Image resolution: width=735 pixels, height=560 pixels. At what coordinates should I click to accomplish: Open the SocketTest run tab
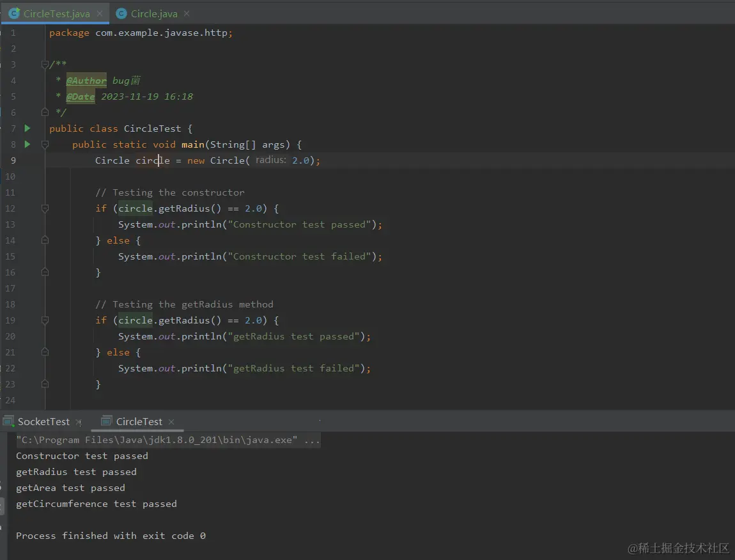(43, 422)
